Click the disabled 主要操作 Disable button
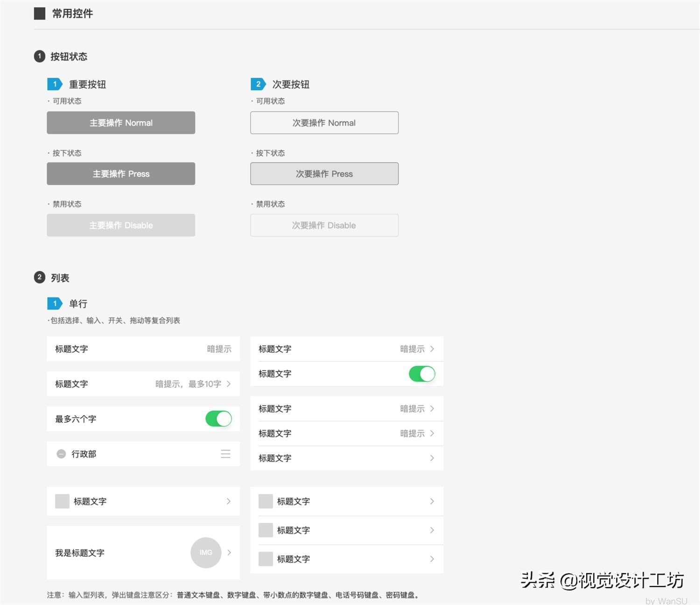Screen dimensions: 700x605 pos(121,225)
